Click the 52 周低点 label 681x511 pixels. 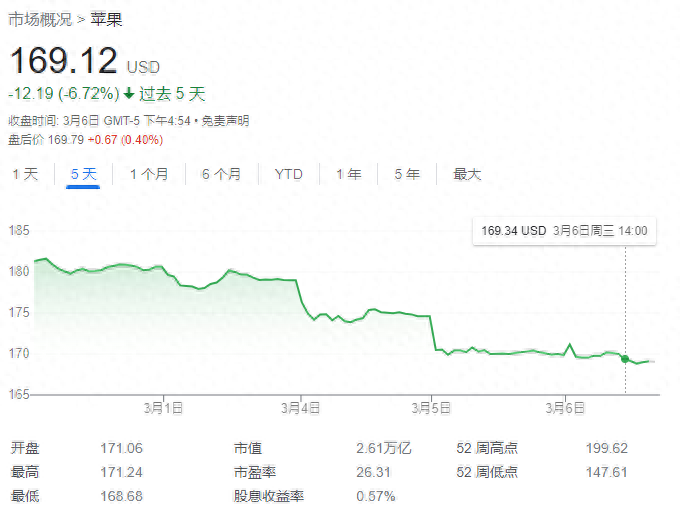[487, 472]
